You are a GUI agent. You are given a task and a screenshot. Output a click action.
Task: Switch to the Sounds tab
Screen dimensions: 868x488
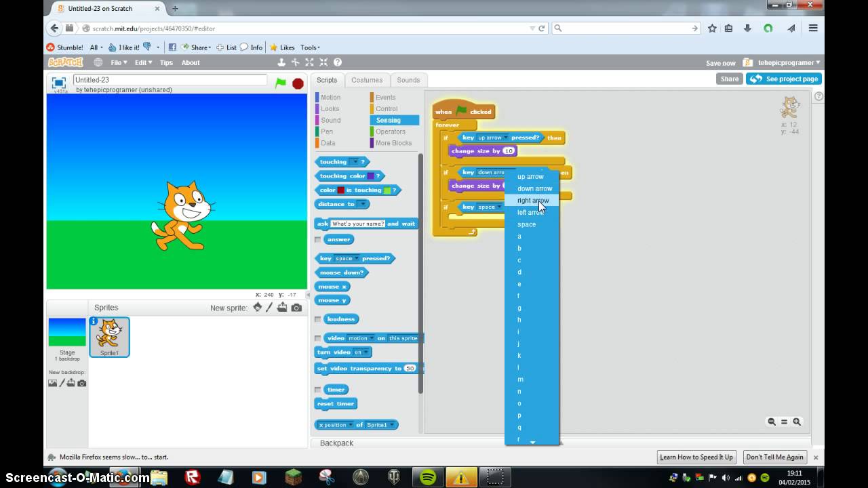click(x=408, y=80)
